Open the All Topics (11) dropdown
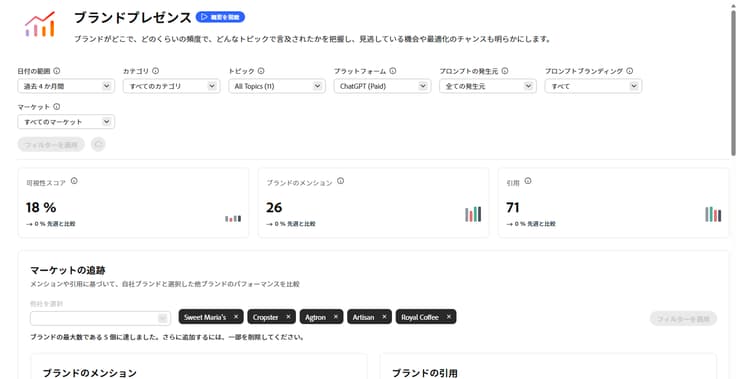 click(x=277, y=86)
